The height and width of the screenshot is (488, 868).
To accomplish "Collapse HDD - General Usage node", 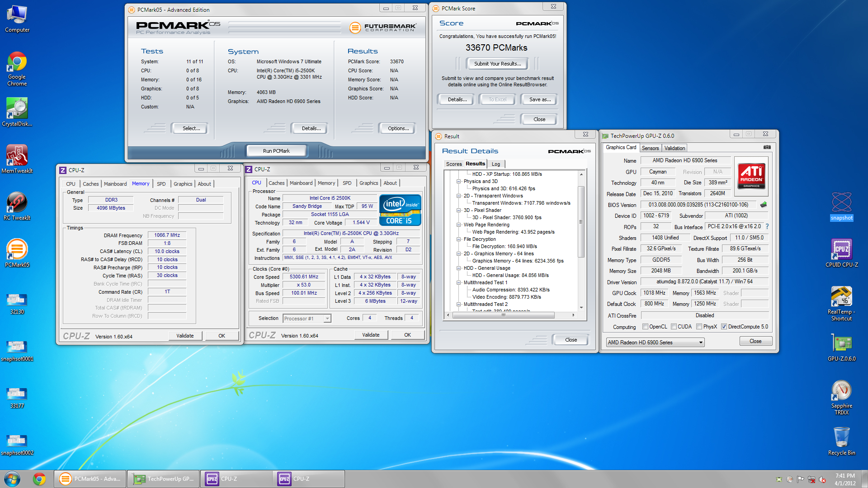I will 458,268.
